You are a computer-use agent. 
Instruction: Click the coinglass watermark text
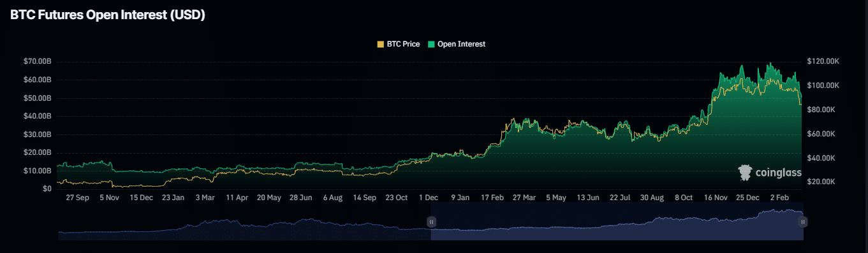point(777,172)
